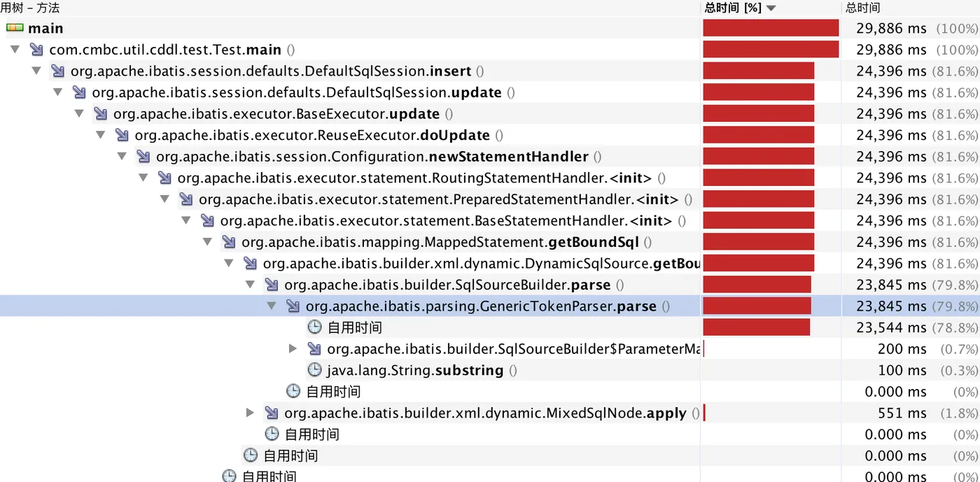Click the 总时间 column header
The height and width of the screenshot is (482, 980).
pos(862,8)
